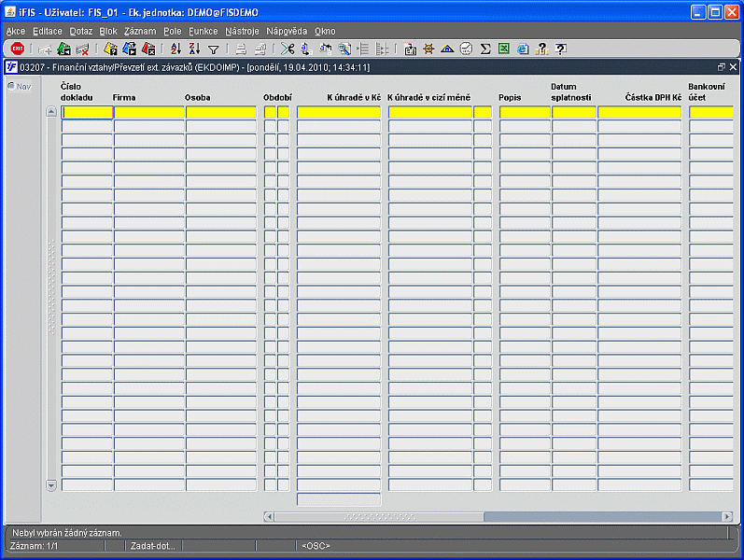This screenshot has height=560, width=744.
Task: Click the Sigma sum icon
Action: click(x=484, y=49)
